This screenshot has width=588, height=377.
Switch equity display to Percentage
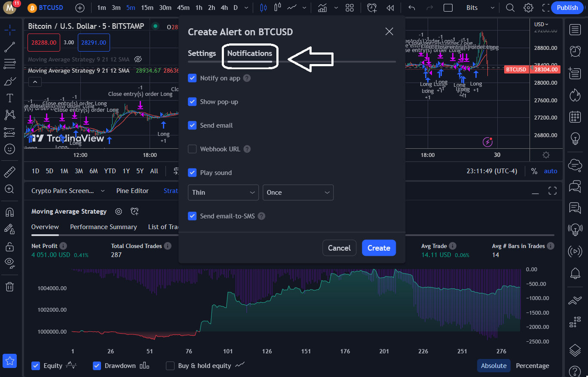coord(532,365)
